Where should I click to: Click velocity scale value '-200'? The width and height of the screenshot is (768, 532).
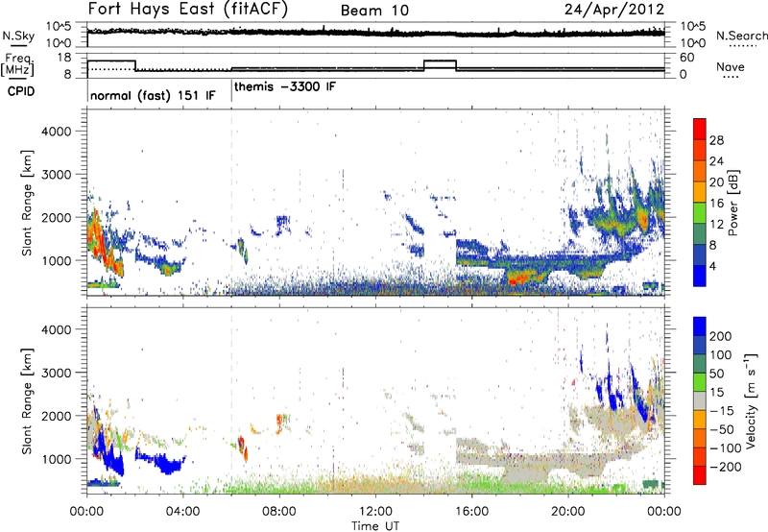tap(725, 467)
